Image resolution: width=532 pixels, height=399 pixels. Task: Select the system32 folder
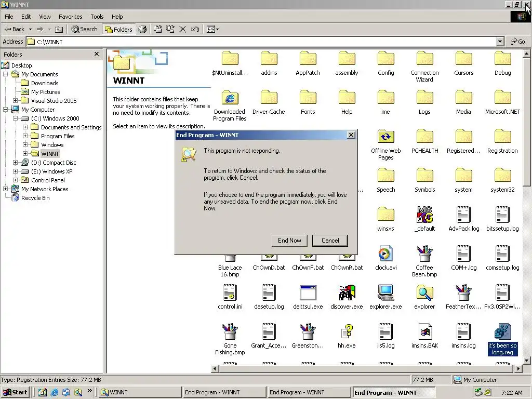pyautogui.click(x=502, y=180)
